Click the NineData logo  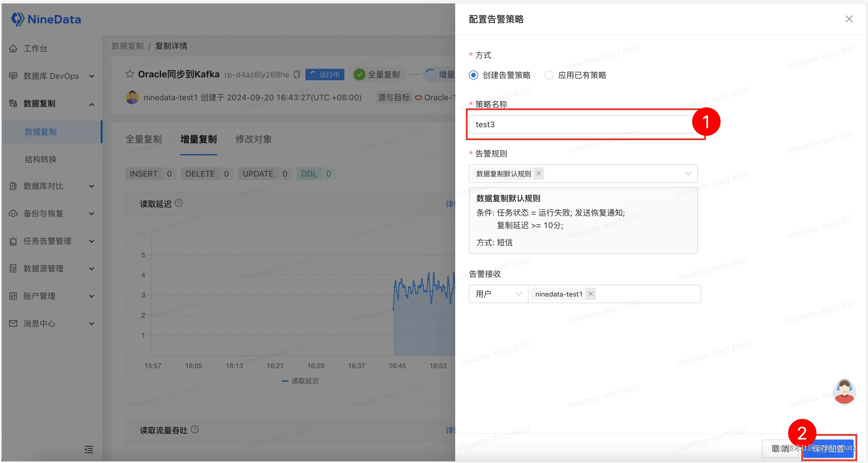click(x=46, y=19)
